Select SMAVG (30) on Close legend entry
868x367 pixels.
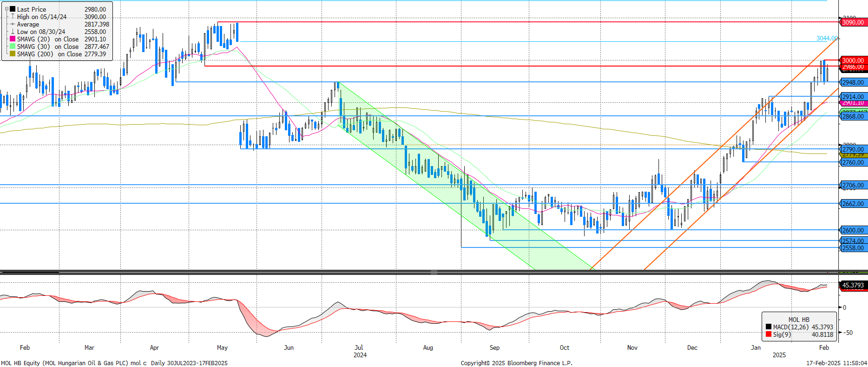coord(48,47)
